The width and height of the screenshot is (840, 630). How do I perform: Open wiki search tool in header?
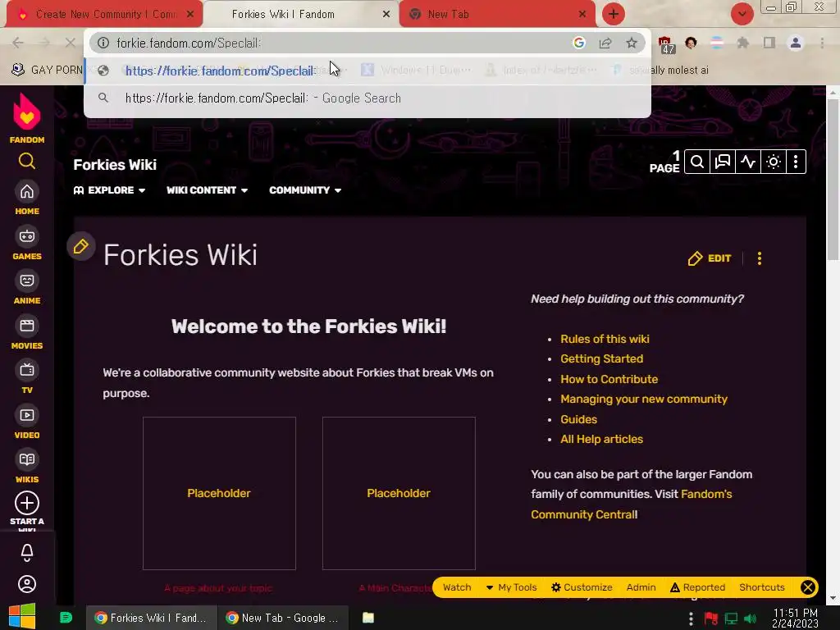(697, 162)
